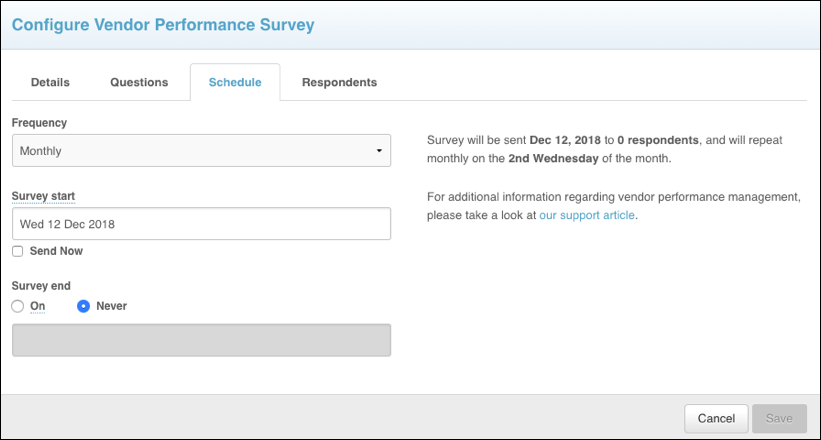Click the Survey start date field
821x440 pixels.
(200, 224)
